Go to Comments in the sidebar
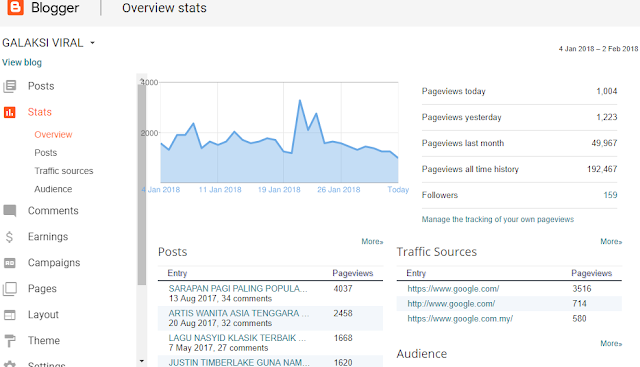Screen dimensions: 640x367 (x=53, y=211)
